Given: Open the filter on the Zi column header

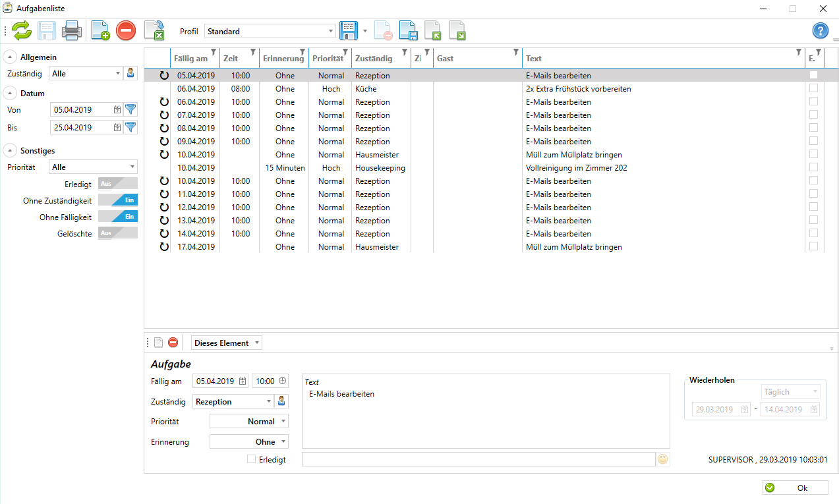Looking at the screenshot, I should point(427,52).
